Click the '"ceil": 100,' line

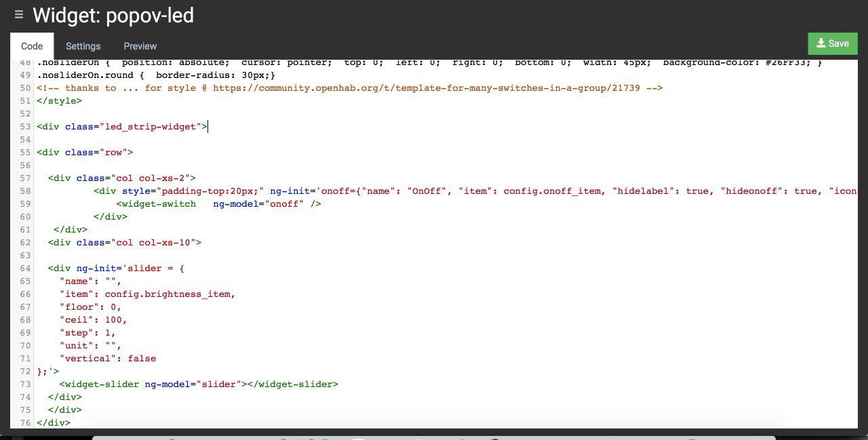93,320
